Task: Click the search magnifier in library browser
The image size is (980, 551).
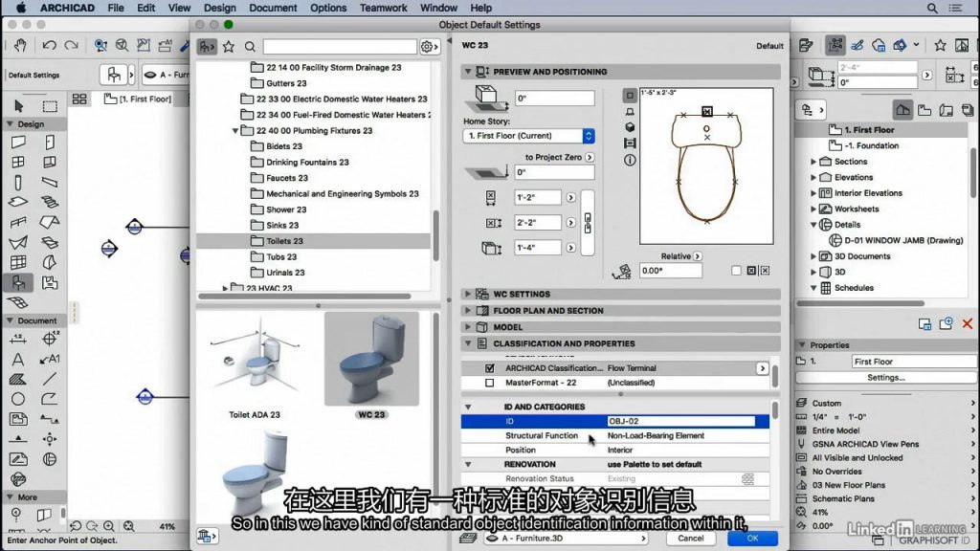Action: tap(250, 46)
